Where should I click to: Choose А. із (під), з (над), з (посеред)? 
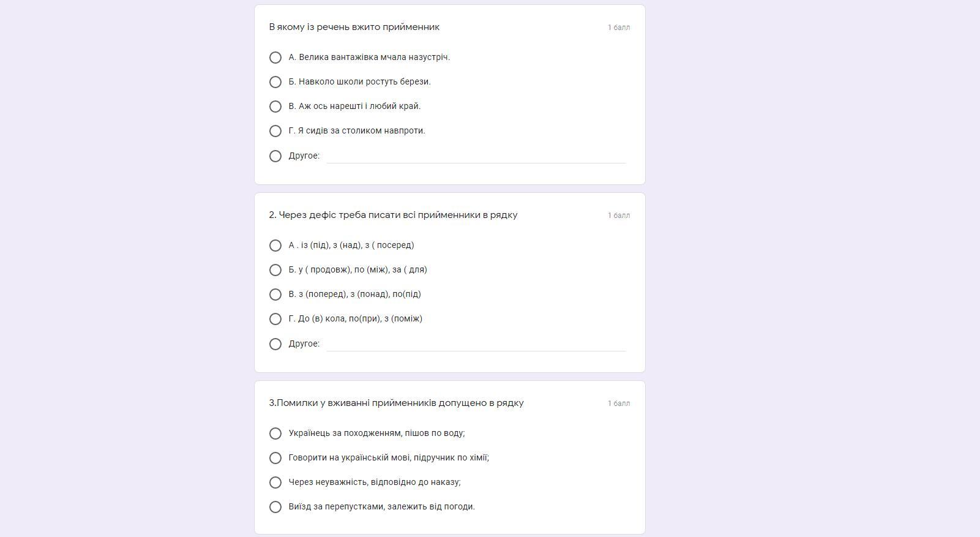tap(275, 246)
